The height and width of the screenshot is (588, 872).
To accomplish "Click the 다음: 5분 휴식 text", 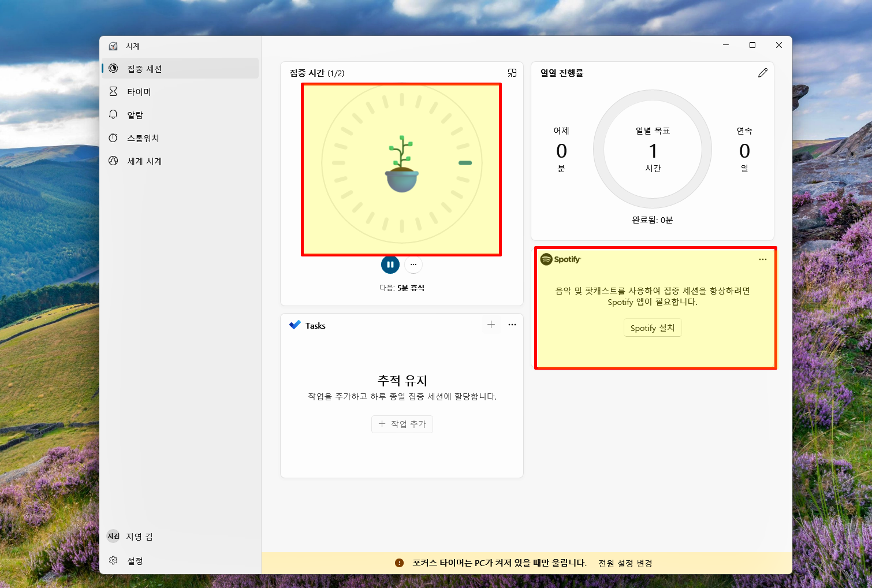I will click(402, 288).
